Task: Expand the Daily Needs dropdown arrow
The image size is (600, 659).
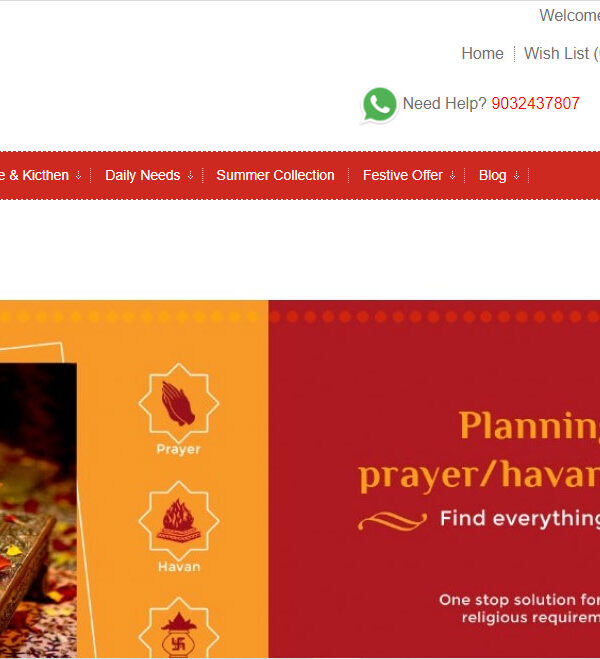Action: pyautogui.click(x=190, y=175)
